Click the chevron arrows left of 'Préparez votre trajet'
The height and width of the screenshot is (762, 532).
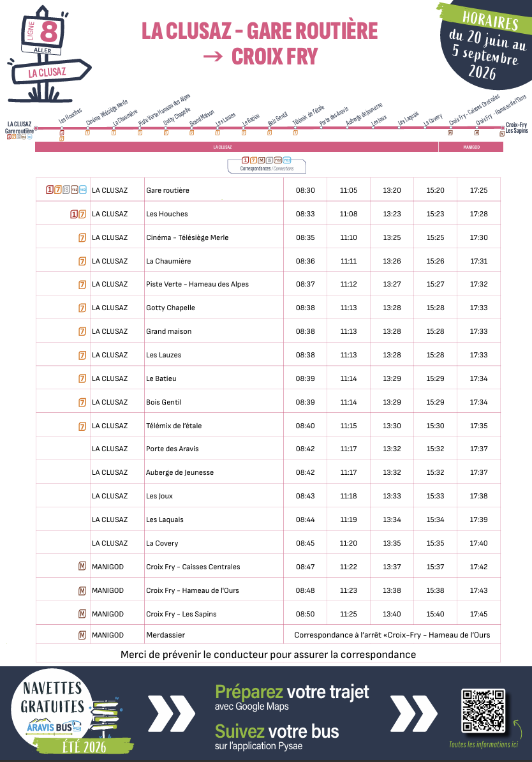pos(172,713)
